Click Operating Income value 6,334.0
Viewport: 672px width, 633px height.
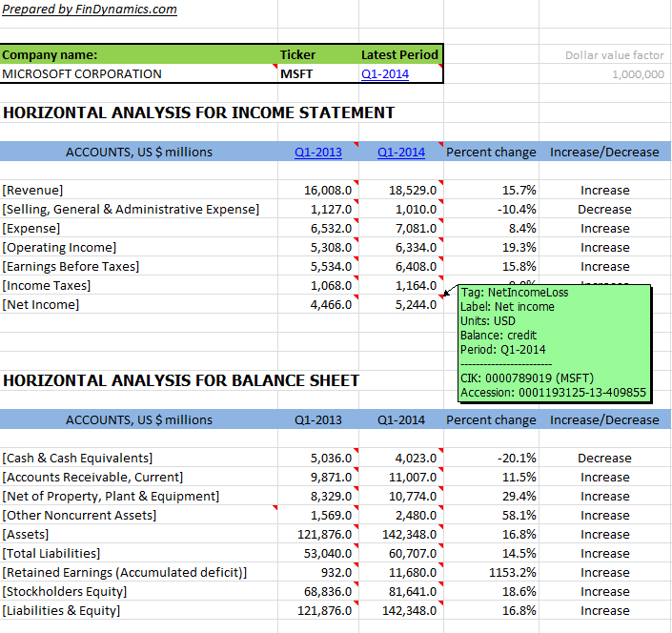tap(416, 247)
